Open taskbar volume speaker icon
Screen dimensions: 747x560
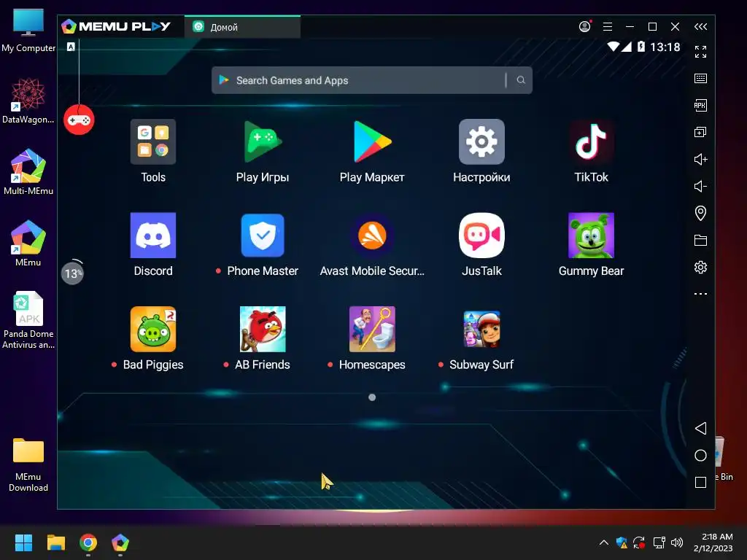point(677,542)
